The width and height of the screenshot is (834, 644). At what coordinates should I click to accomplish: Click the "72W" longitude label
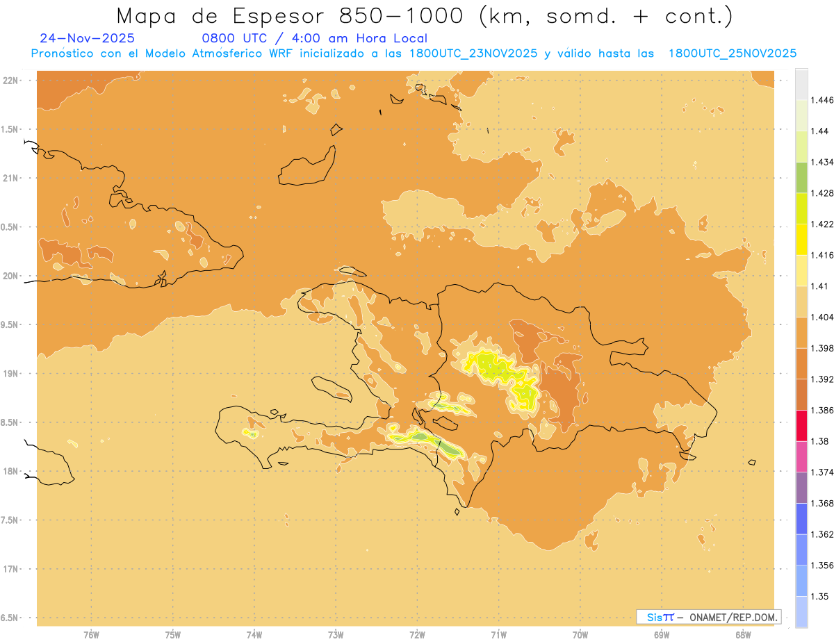(417, 635)
